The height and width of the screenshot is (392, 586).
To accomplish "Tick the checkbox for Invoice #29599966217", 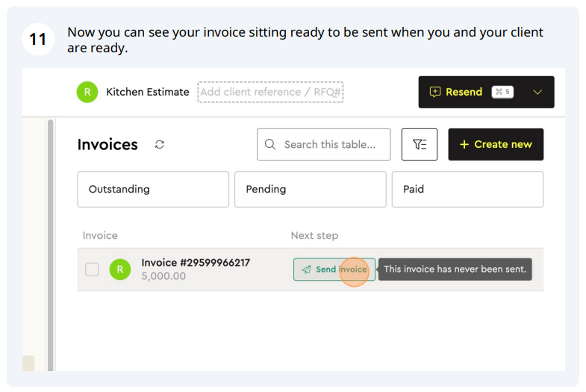I will tap(92, 269).
